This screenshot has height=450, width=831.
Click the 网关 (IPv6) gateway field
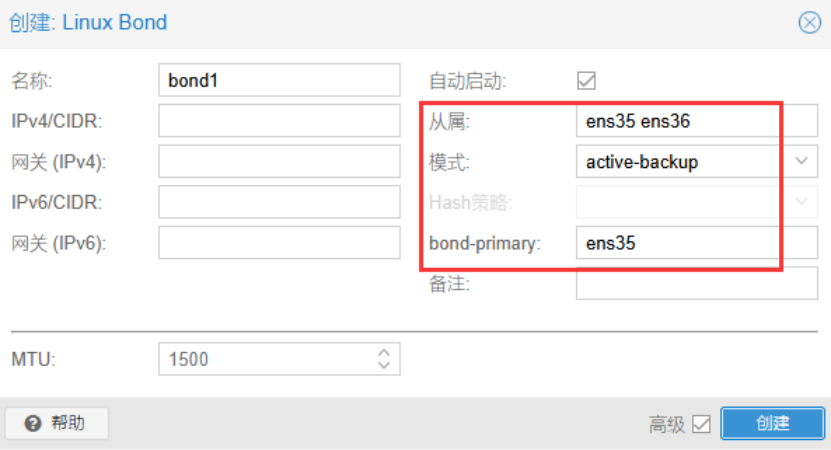pyautogui.click(x=279, y=242)
